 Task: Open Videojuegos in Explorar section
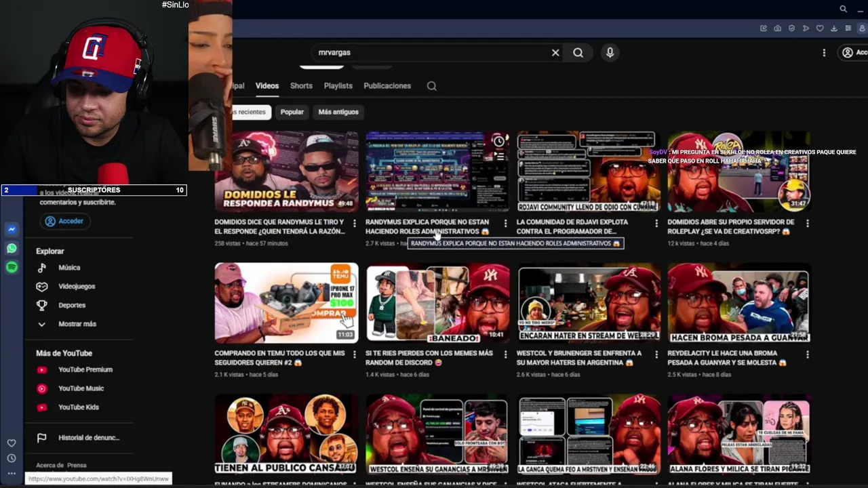pyautogui.click(x=77, y=287)
